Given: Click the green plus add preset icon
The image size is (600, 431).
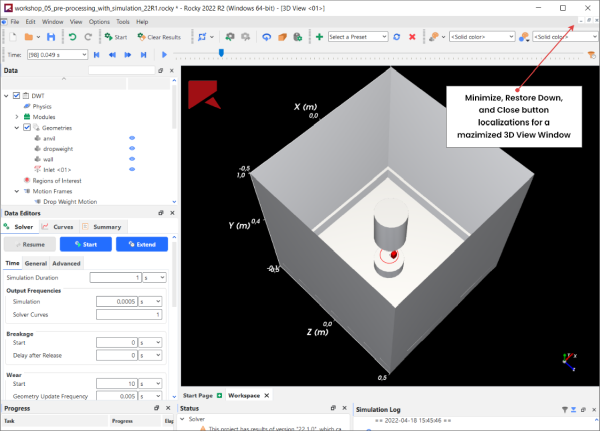Looking at the screenshot, I should tap(319, 37).
